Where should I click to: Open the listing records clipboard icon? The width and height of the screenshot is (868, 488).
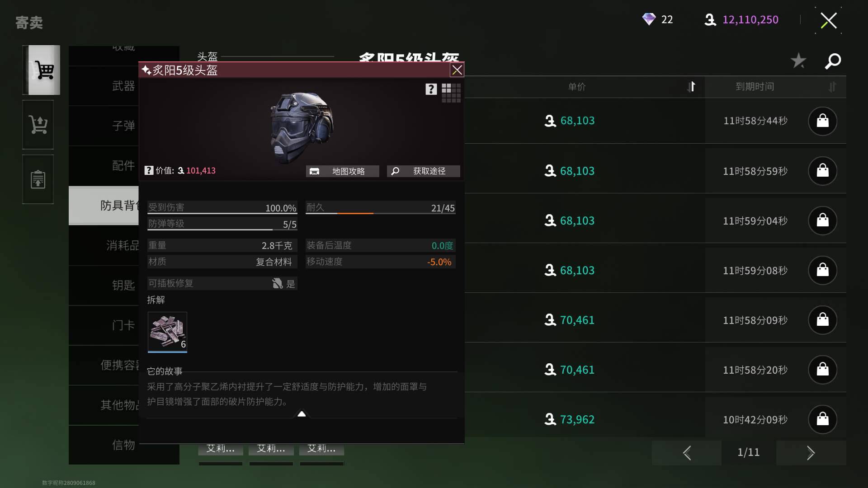click(x=38, y=179)
